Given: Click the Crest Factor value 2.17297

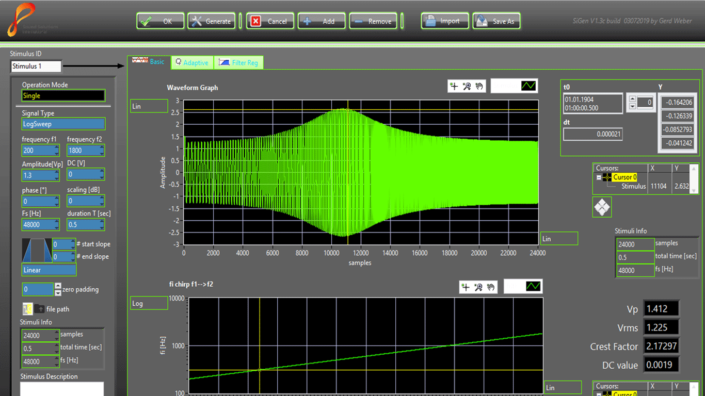Looking at the screenshot, I should (661, 346).
